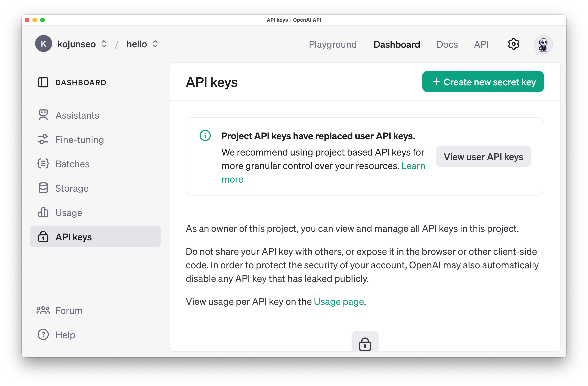
Task: Click the window title 'API keys - OpenAI API'
Action: 294,20
